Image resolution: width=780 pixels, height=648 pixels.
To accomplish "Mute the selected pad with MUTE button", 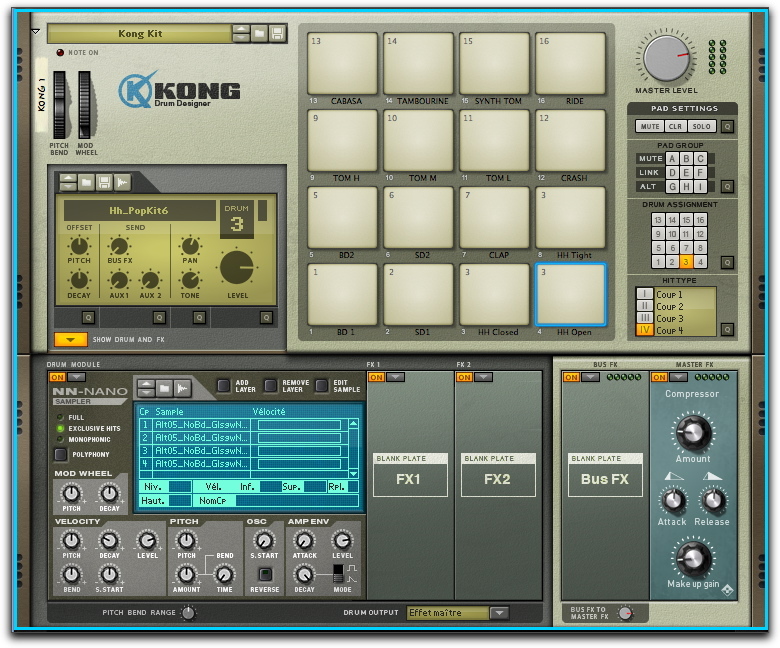I will pos(650,126).
